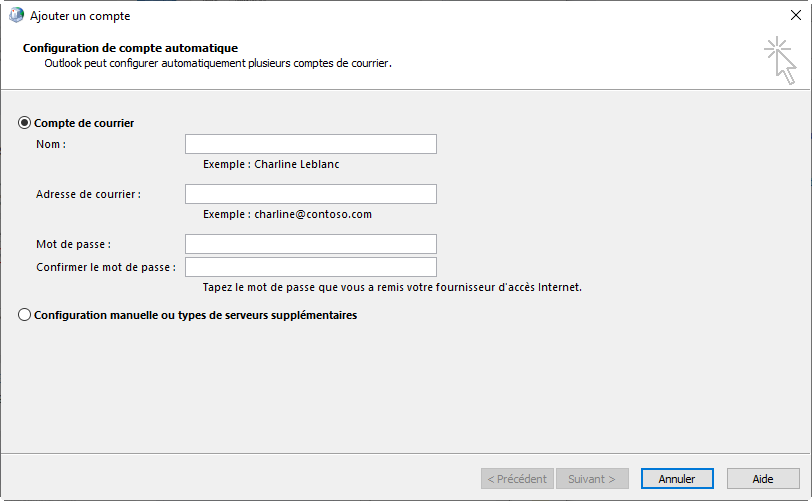Click the Ajouter un compte title text
Screen dimensions: 812x501
(x=80, y=16)
